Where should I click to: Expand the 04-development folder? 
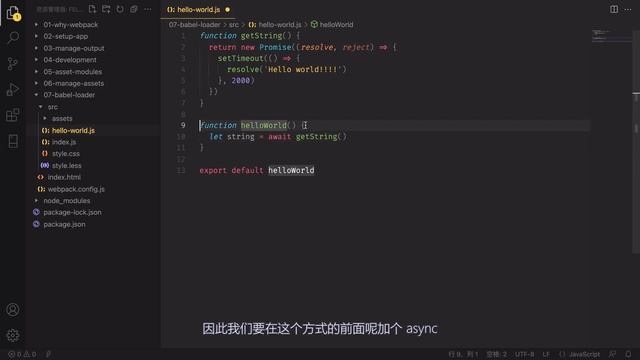click(x=70, y=60)
